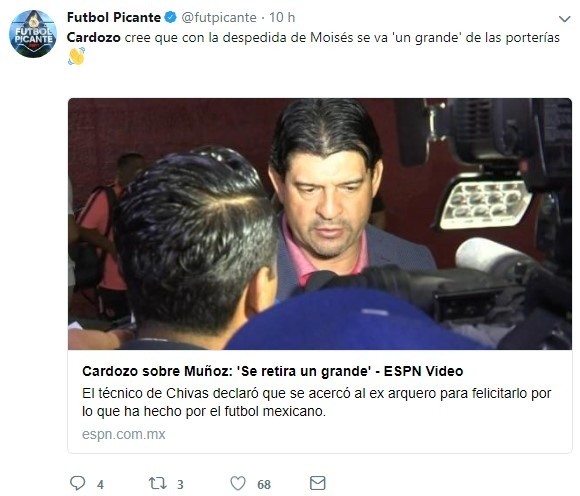The height and width of the screenshot is (496, 580).
Task: Send tweet via direct message envelope icon
Action: [317, 483]
